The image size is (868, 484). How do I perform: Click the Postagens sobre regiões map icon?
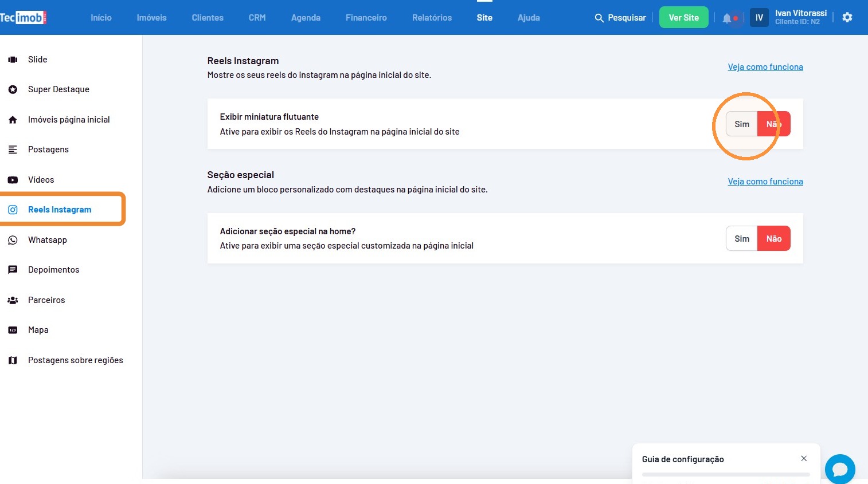(x=13, y=360)
